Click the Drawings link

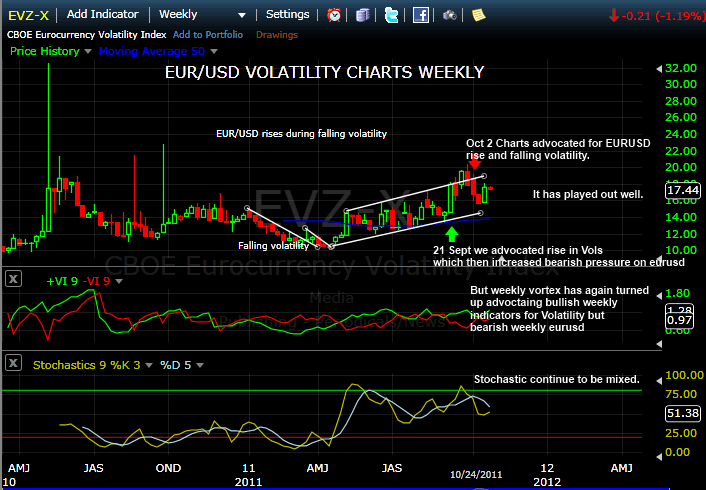(x=276, y=34)
